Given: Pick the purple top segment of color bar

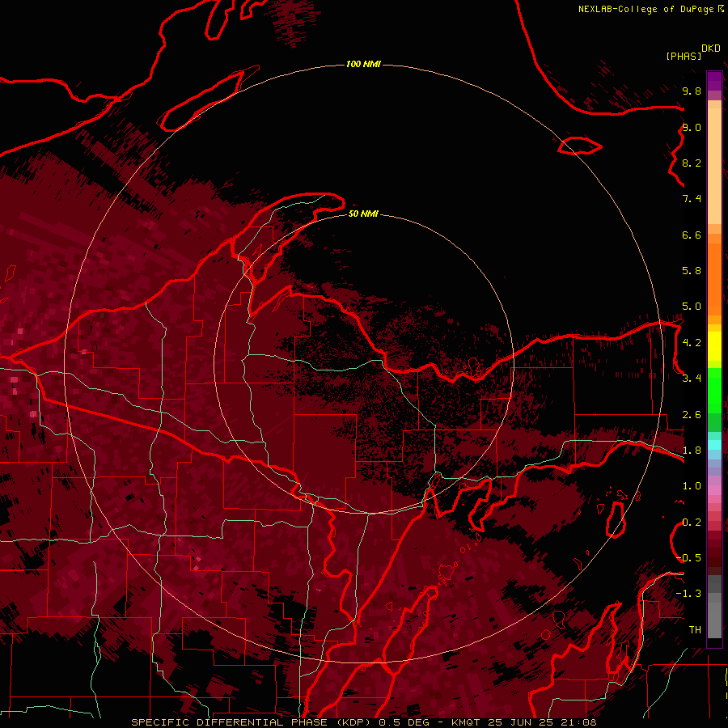Looking at the screenshot, I should [714, 81].
